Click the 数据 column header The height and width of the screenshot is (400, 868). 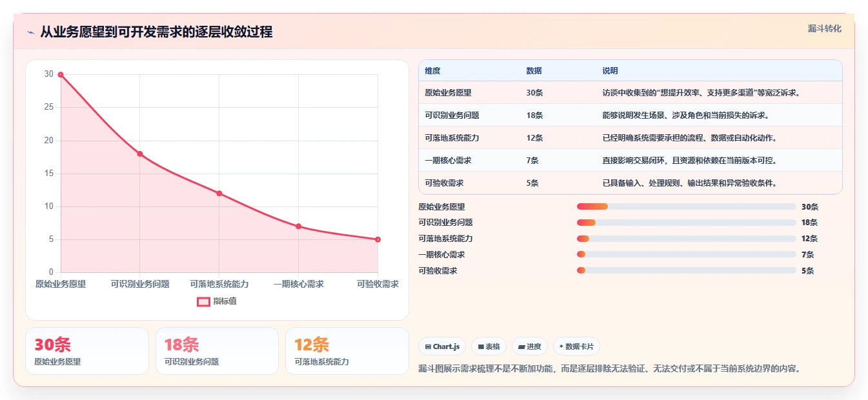534,71
